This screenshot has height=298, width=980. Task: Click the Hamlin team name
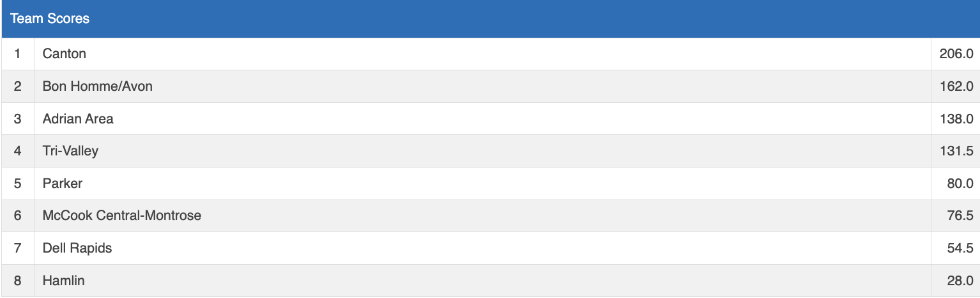[x=64, y=281]
